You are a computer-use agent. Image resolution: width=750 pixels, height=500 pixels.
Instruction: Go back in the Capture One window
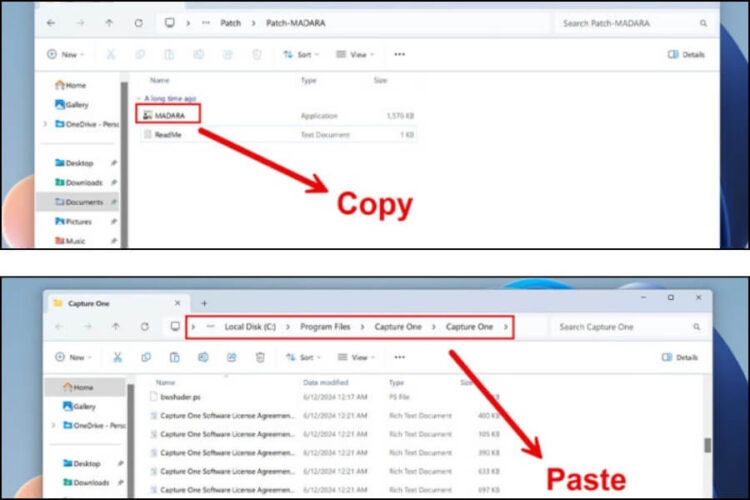point(59,327)
